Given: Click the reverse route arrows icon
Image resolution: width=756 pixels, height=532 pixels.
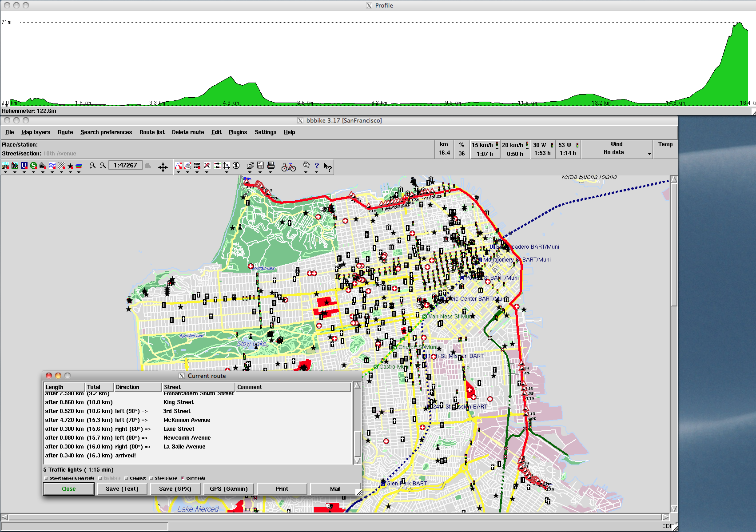Looking at the screenshot, I should (217, 166).
